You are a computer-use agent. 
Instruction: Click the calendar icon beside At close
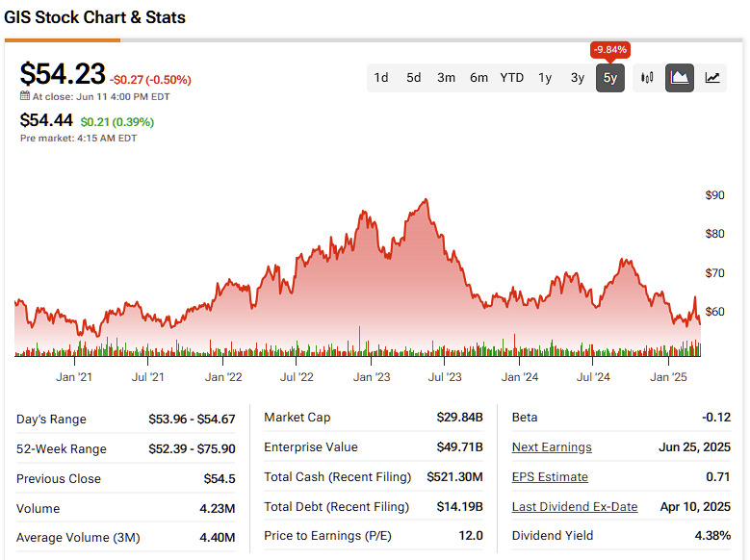point(25,96)
